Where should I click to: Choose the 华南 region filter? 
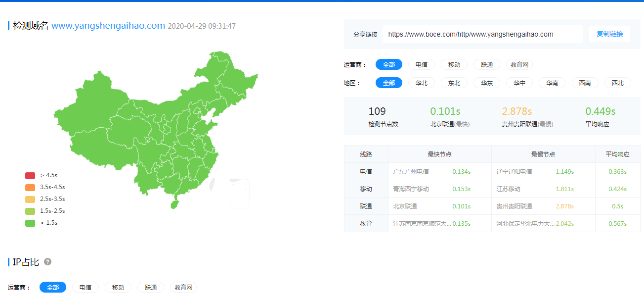(x=552, y=83)
